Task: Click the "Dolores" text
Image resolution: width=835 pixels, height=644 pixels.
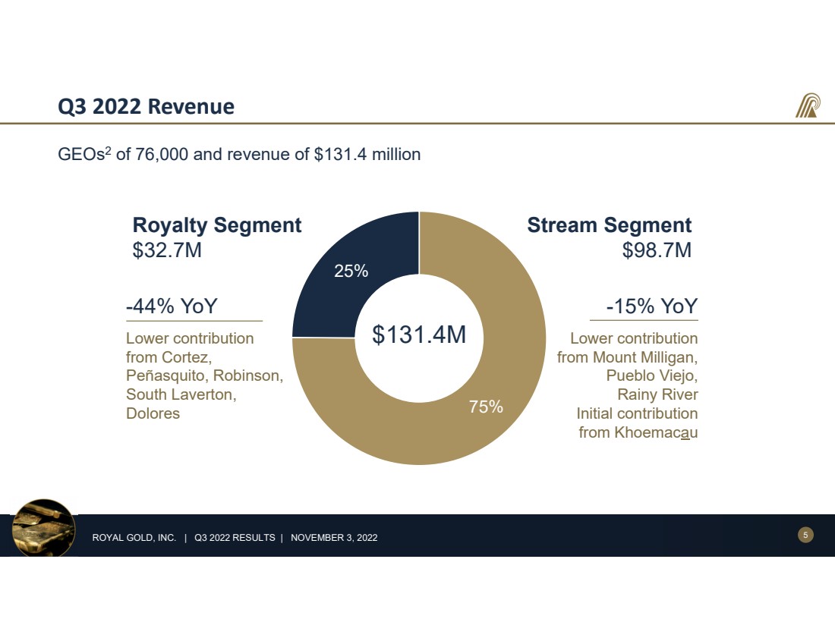Action: (x=153, y=413)
